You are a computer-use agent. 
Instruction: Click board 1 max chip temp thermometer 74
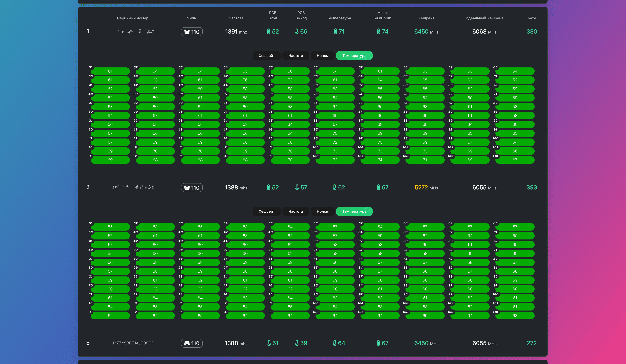point(378,32)
